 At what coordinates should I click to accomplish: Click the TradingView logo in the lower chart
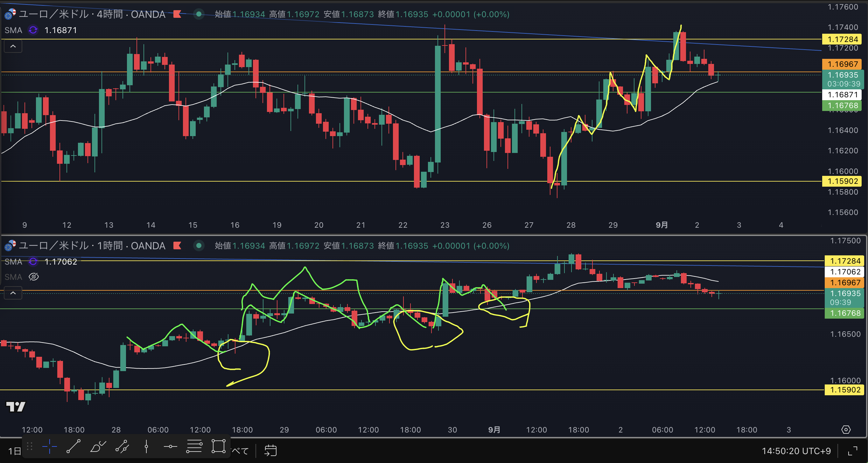coord(16,407)
